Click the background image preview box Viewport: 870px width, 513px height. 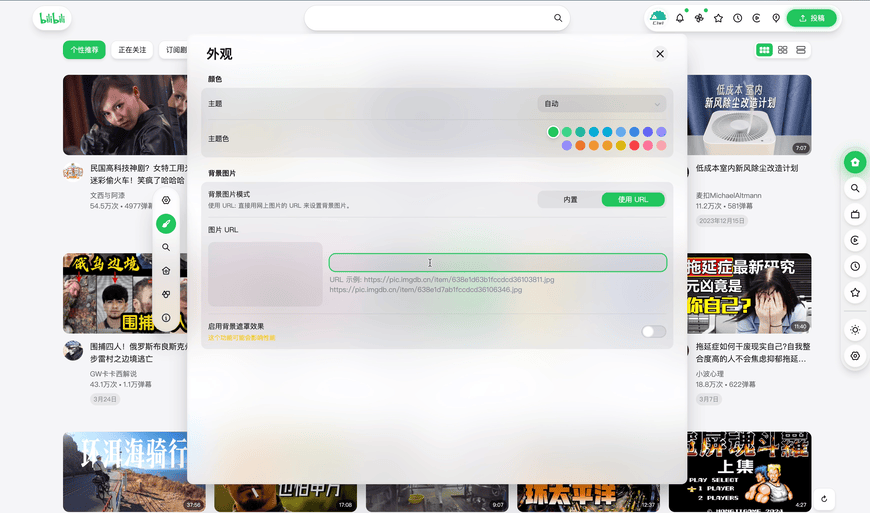tap(265, 274)
